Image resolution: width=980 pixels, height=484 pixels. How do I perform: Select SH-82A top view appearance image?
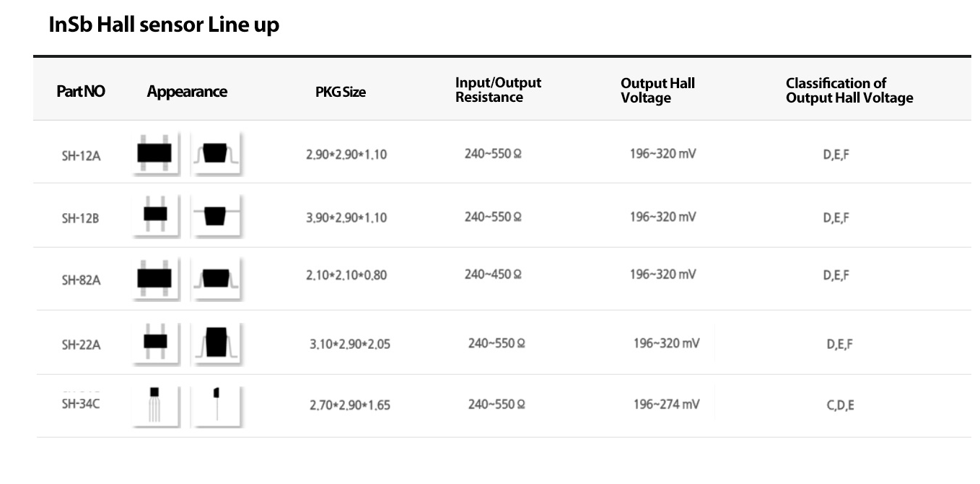155,278
